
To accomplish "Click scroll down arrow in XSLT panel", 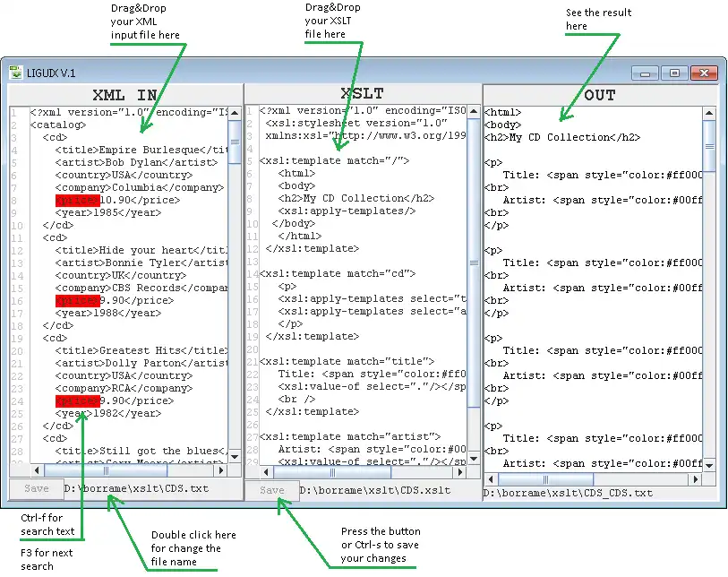I will click(474, 459).
